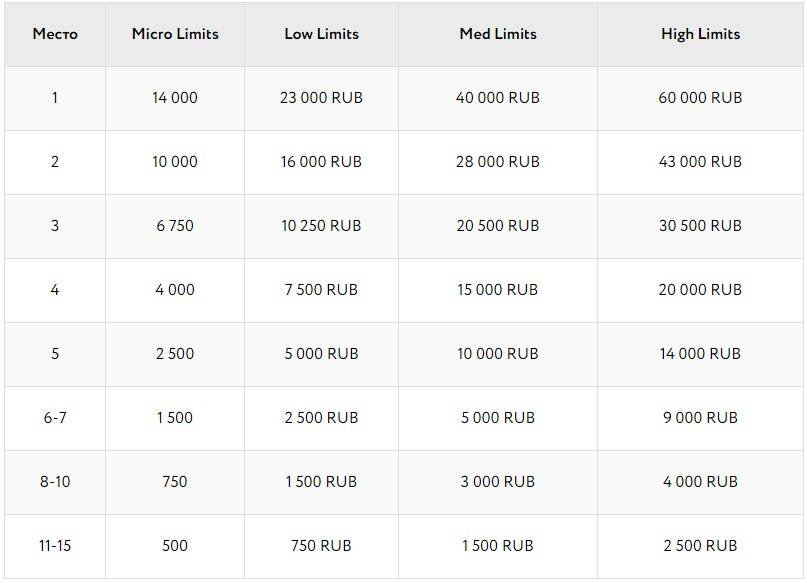Click the Micro Limits column header

pyautogui.click(x=175, y=34)
